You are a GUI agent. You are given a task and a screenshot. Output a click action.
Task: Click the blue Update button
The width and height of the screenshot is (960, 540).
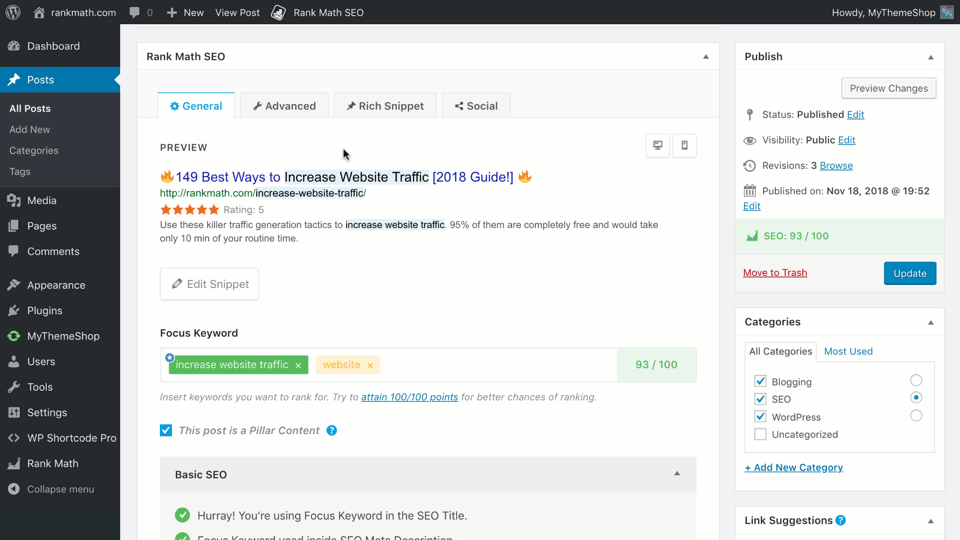pyautogui.click(x=909, y=273)
